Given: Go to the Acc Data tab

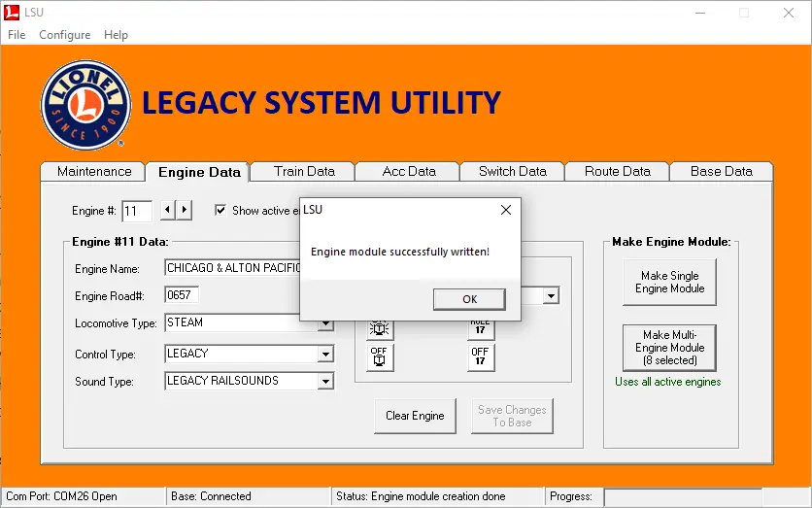Looking at the screenshot, I should coord(409,171).
